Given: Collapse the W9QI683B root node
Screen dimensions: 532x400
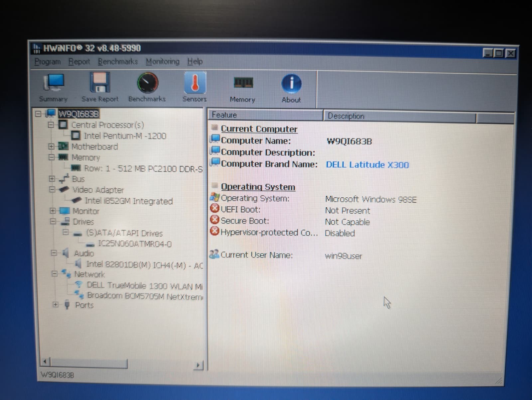Looking at the screenshot, I should [x=38, y=114].
